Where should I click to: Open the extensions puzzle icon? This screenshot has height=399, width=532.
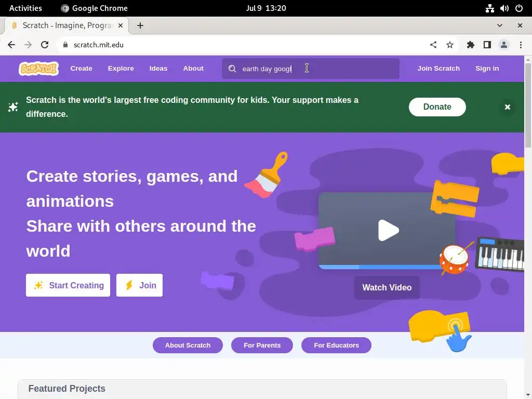471,45
